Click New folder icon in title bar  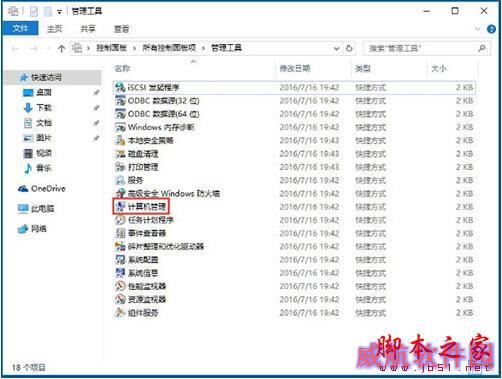tap(48, 12)
